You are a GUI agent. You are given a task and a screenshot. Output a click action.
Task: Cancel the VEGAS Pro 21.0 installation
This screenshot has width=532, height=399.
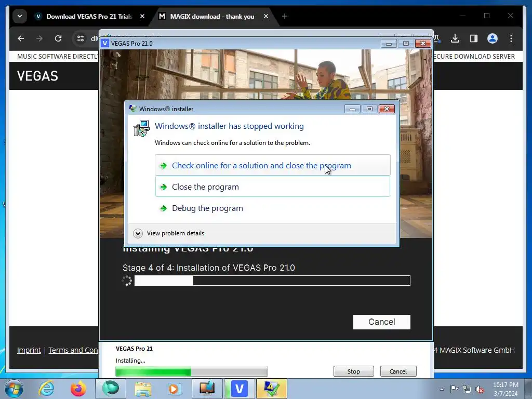(382, 322)
